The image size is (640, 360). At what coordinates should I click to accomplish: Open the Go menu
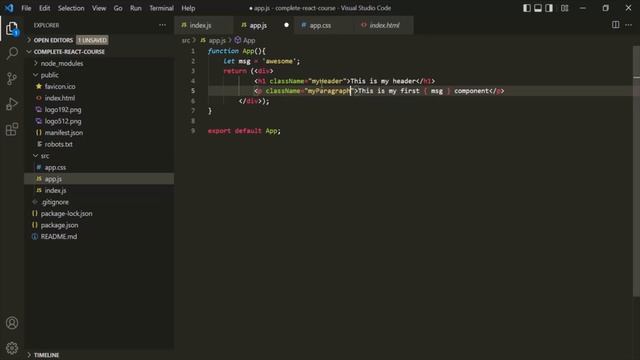pos(118,8)
